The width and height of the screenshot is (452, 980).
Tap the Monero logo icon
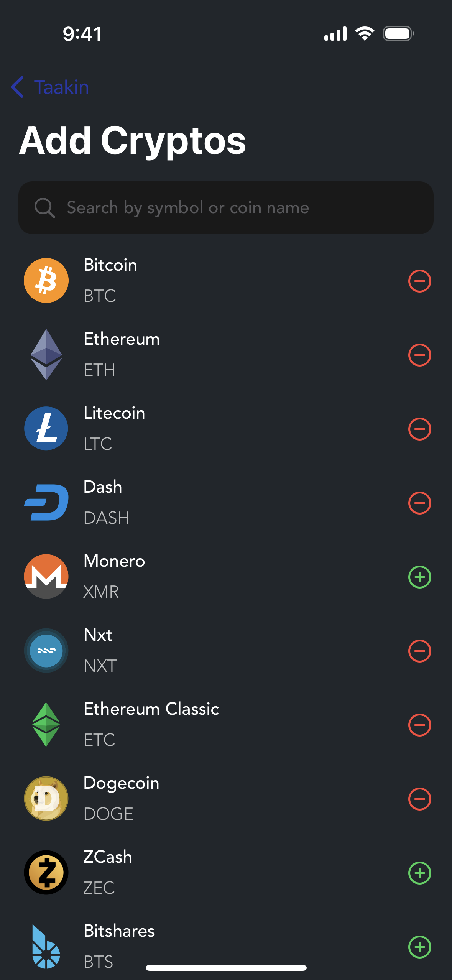pos(46,576)
